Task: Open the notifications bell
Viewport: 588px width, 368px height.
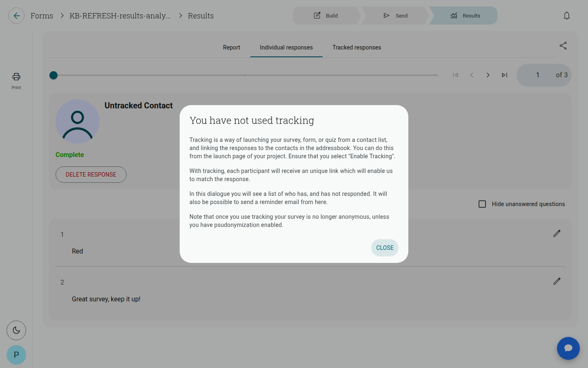Action: coord(566,16)
